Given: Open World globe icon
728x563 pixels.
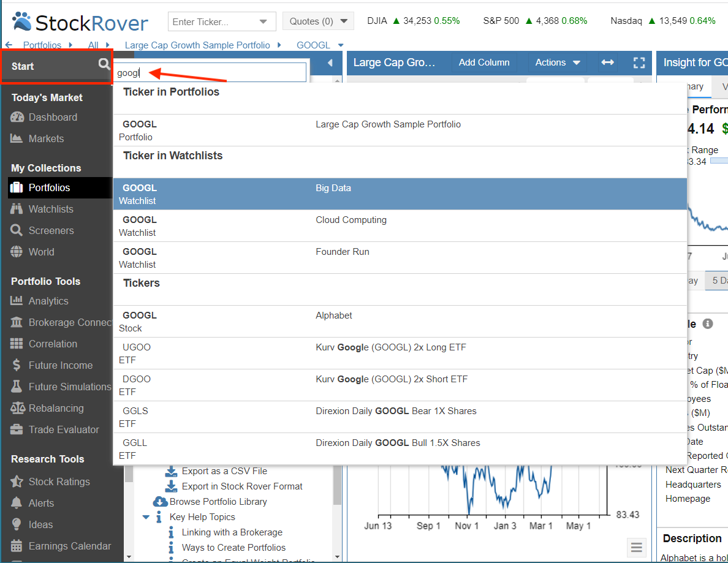Looking at the screenshot, I should click(x=17, y=252).
